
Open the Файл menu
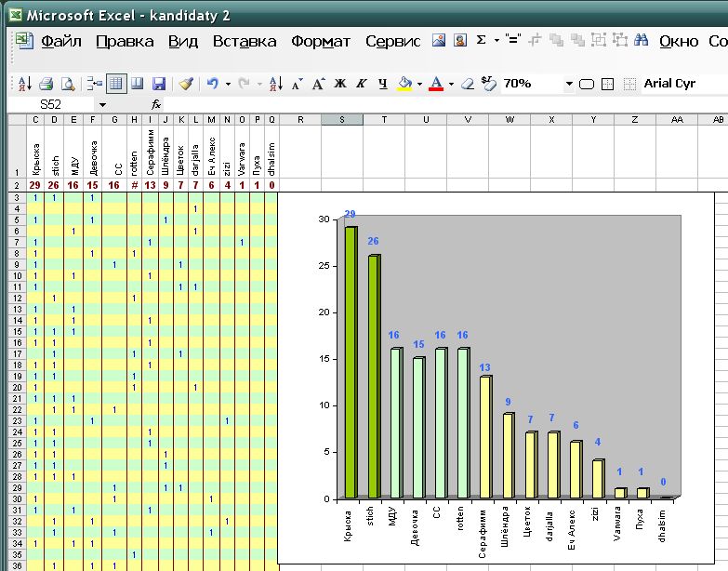click(x=61, y=42)
